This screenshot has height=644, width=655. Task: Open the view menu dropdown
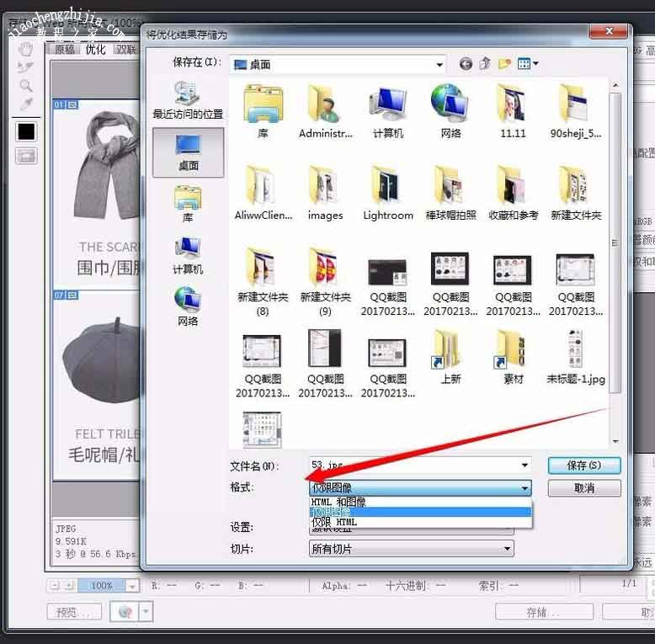pos(529,64)
